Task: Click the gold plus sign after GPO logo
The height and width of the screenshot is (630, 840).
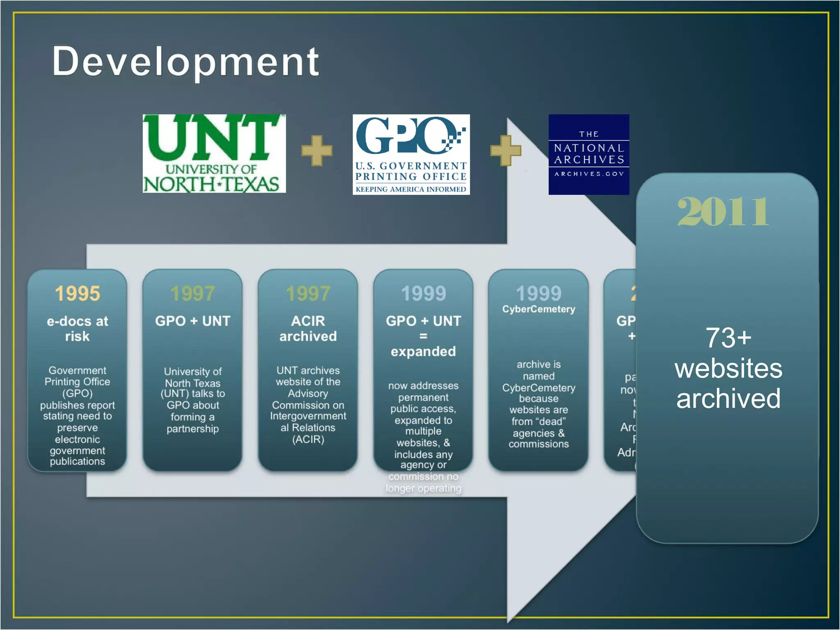Action: point(506,151)
